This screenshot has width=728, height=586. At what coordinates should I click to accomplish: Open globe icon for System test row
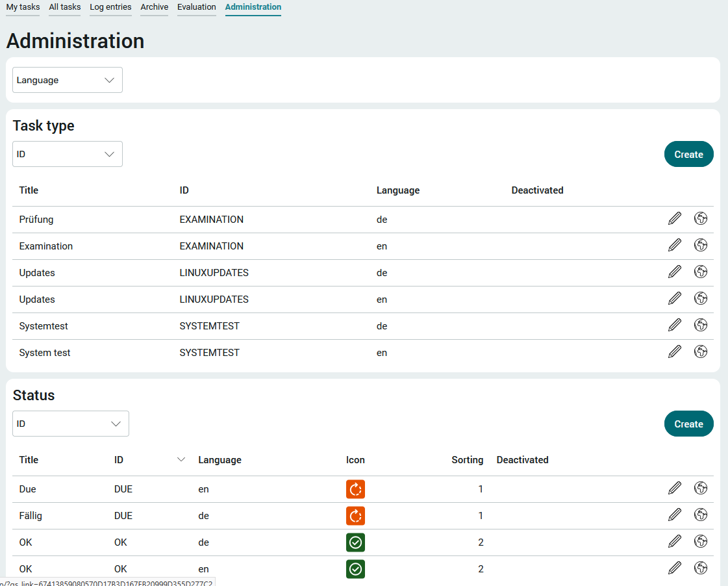point(701,351)
